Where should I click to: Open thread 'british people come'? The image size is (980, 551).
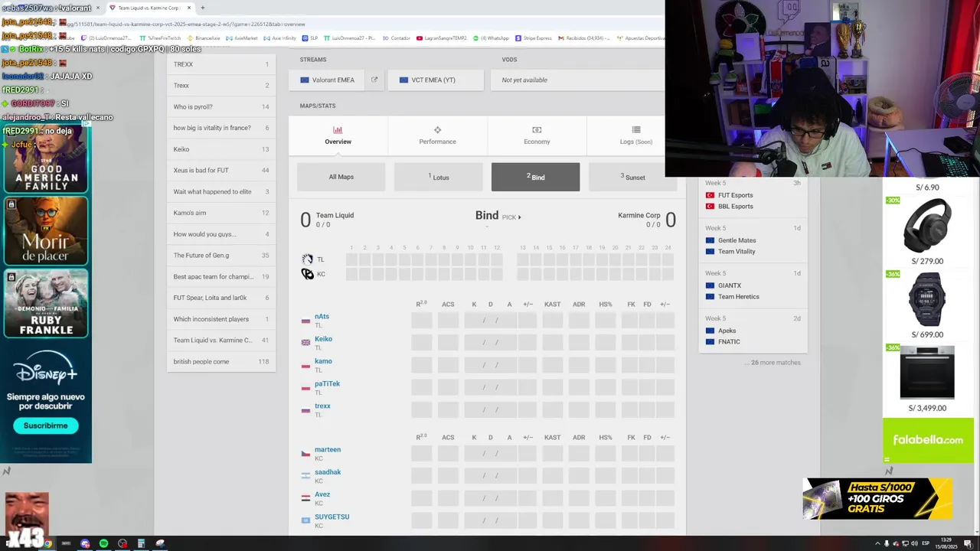[x=221, y=361]
